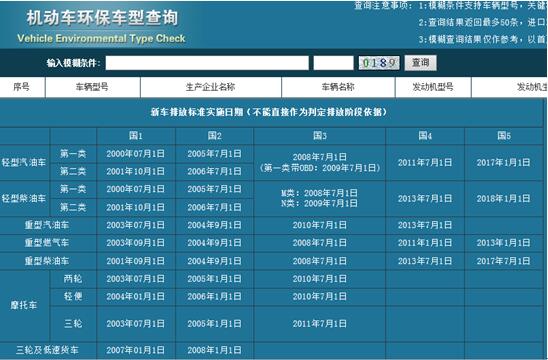Click the 国5 column heading
Screen dimensions: 548x360
click(504, 136)
